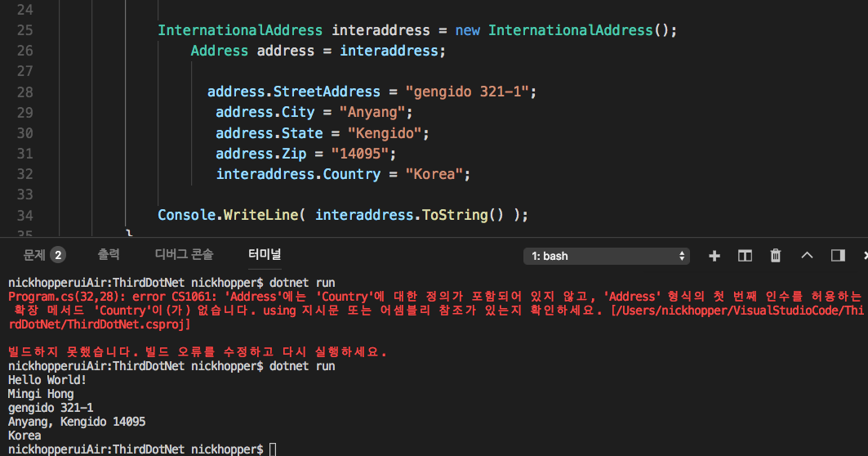Click the "gengido 321-1" string literal
The height and width of the screenshot is (456, 868).
(x=467, y=92)
